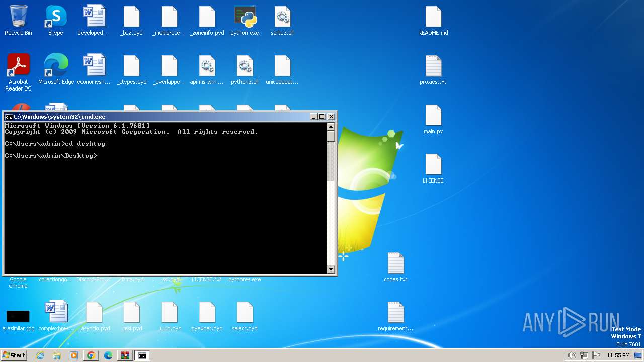
Task: Select the LICENSE file icon
Action: [x=433, y=168]
